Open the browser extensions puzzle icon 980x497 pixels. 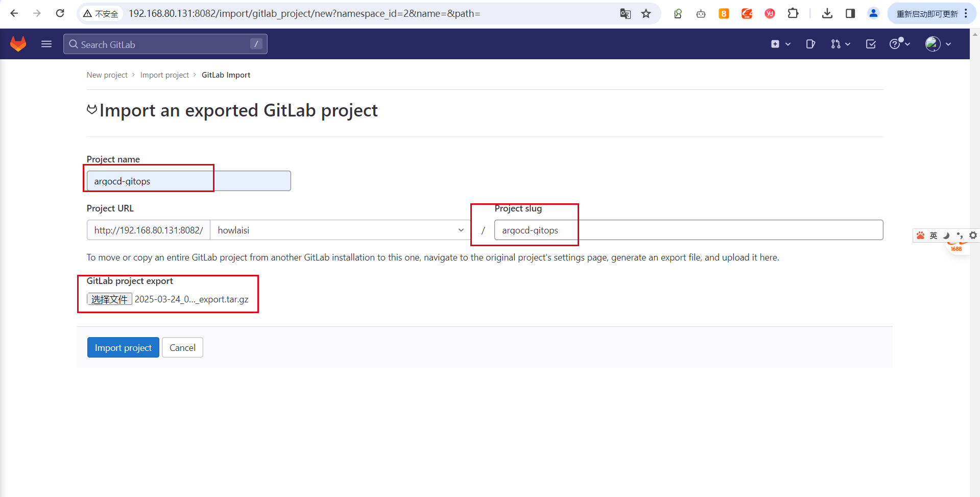tap(793, 14)
